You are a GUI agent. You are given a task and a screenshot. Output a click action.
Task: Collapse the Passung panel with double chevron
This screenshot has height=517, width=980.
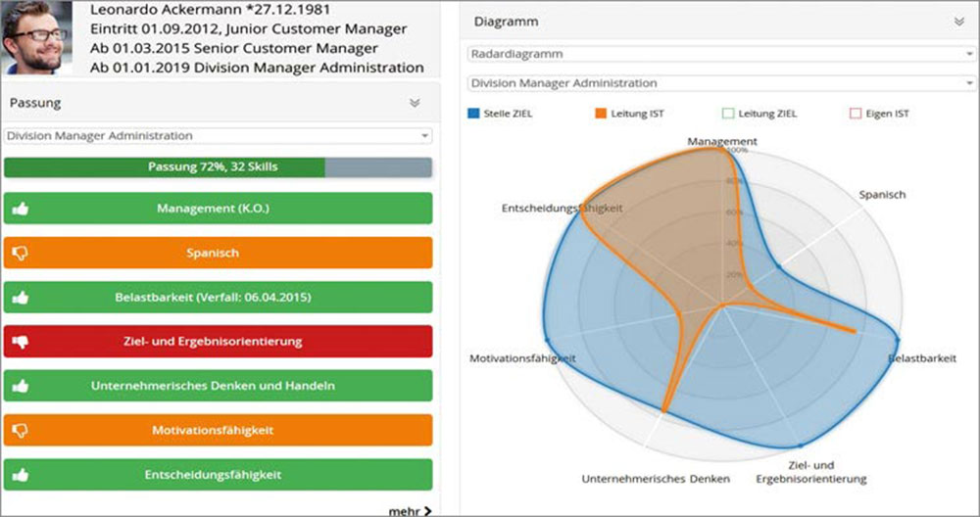pos(415,102)
